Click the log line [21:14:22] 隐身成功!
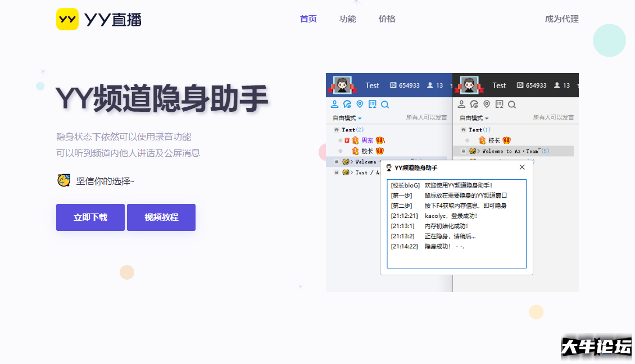Viewport: 635px width, 364px height. [427, 246]
